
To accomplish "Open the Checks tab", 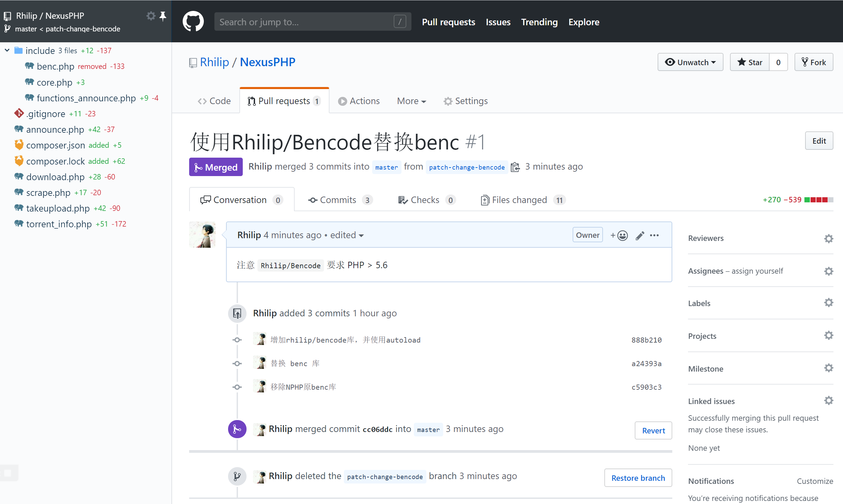I will click(x=427, y=200).
